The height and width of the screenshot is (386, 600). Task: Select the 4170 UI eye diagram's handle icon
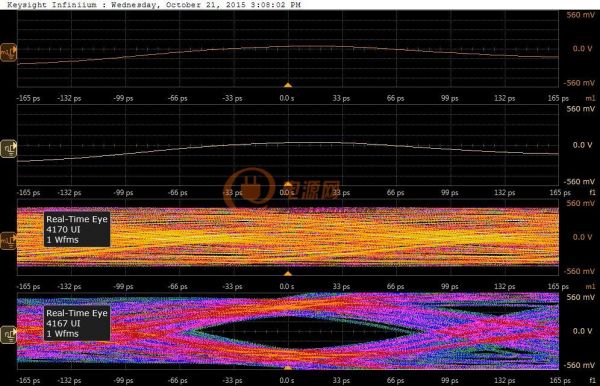(8, 241)
